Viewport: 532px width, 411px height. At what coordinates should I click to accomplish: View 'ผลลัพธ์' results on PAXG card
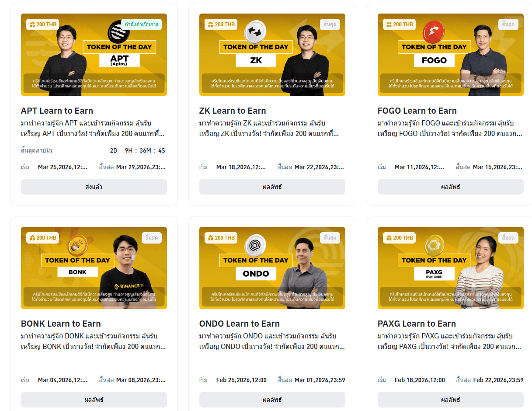click(x=451, y=400)
